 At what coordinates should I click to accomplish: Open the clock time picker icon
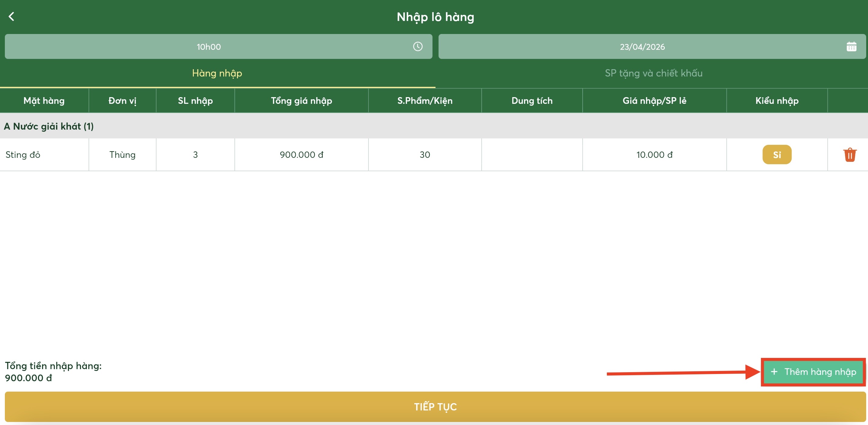[418, 46]
